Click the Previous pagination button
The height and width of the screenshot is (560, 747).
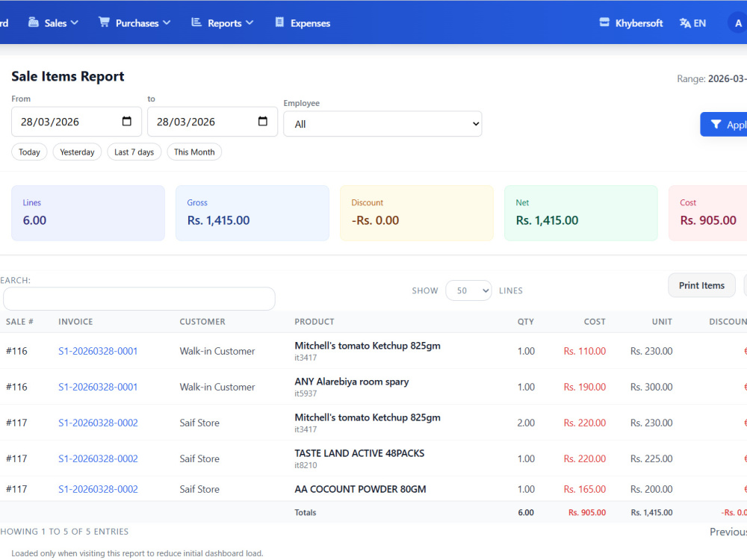coord(728,532)
